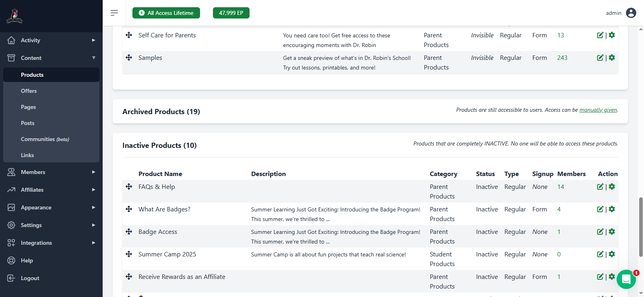Expand the Activity sidebar menu

(51, 40)
